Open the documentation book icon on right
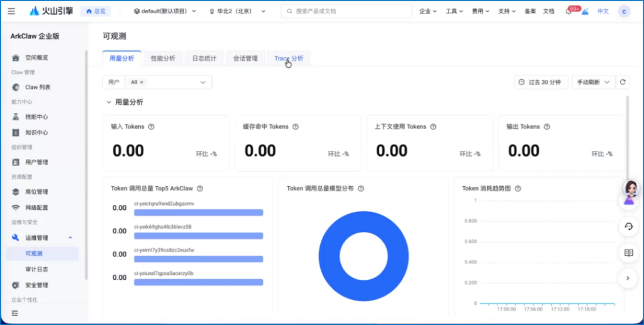Image resolution: width=644 pixels, height=325 pixels. pos(628,253)
